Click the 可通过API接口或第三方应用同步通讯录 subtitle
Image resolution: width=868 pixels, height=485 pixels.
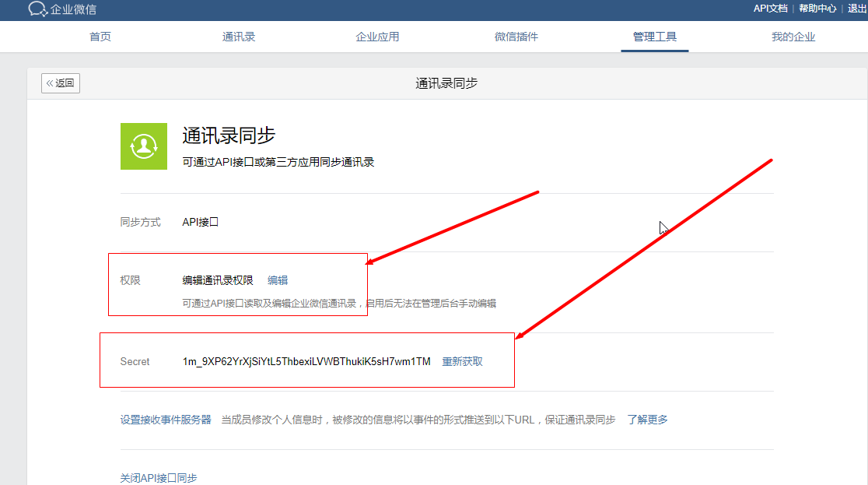pos(278,162)
